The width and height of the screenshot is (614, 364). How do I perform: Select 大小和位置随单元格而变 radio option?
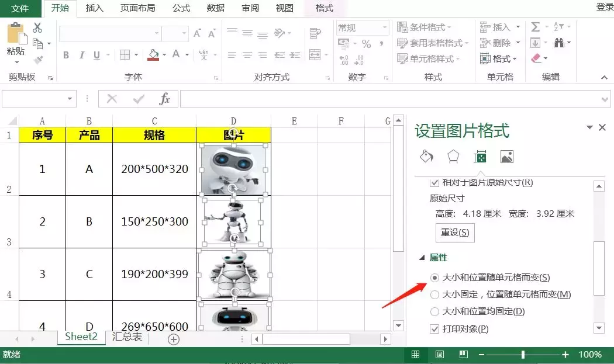pos(434,278)
